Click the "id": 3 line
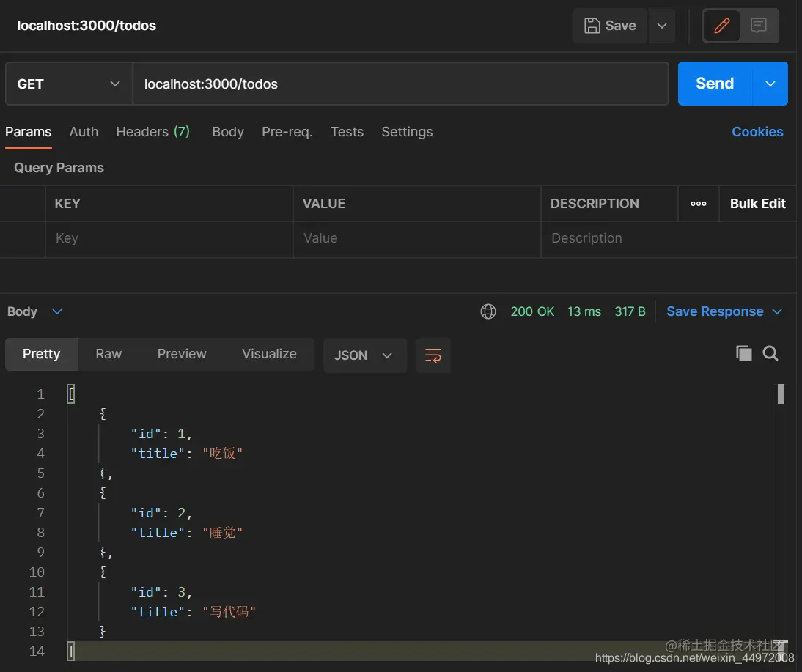Viewport: 802px width, 672px height. (161, 592)
